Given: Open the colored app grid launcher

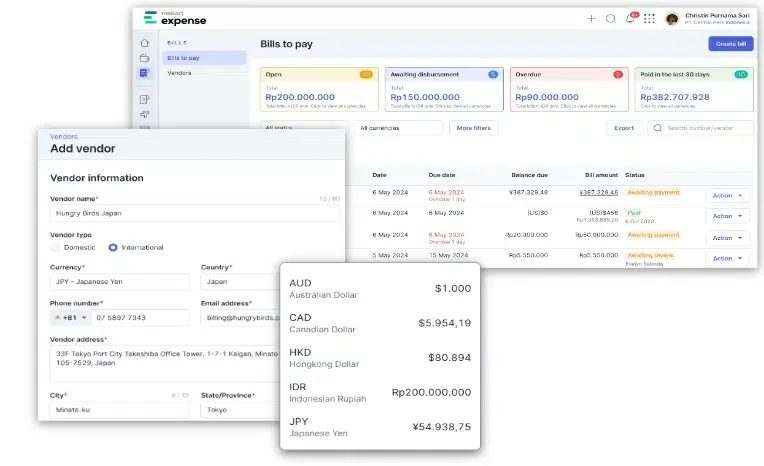Looking at the screenshot, I should (x=649, y=19).
